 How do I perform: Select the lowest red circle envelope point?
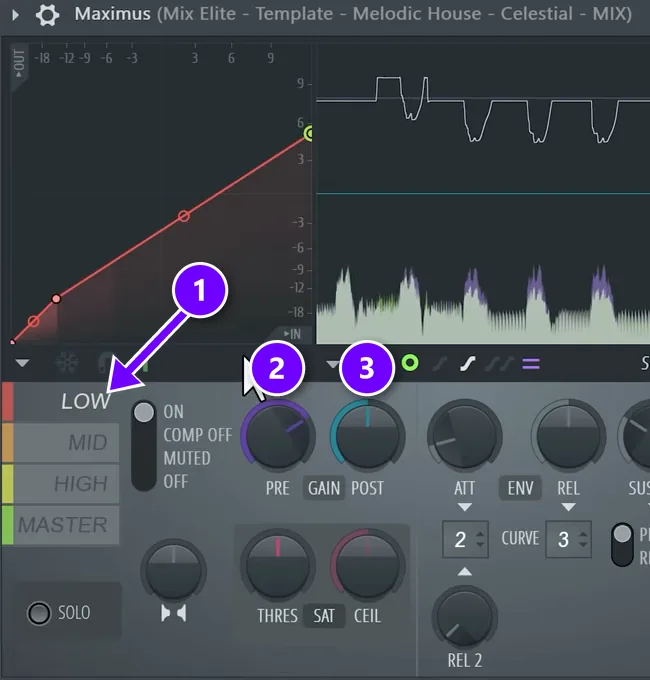click(33, 321)
